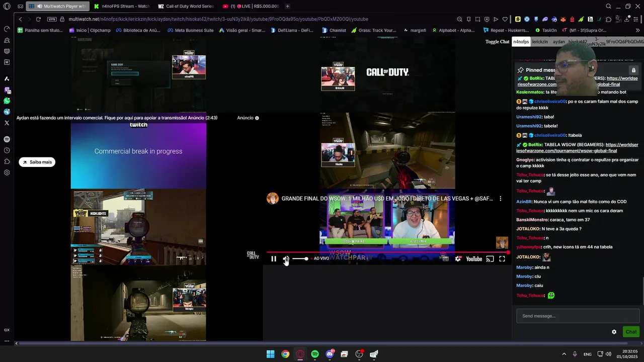Switch to aydan chat tab
The image size is (644, 362).
tap(559, 42)
